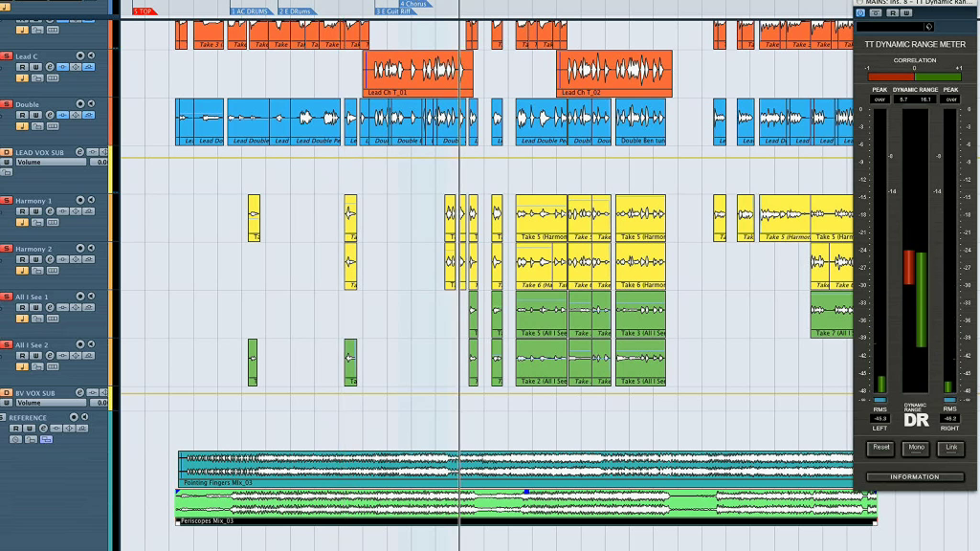This screenshot has height=551, width=980.
Task: Open lane display type on Double track
Action: 53,126
